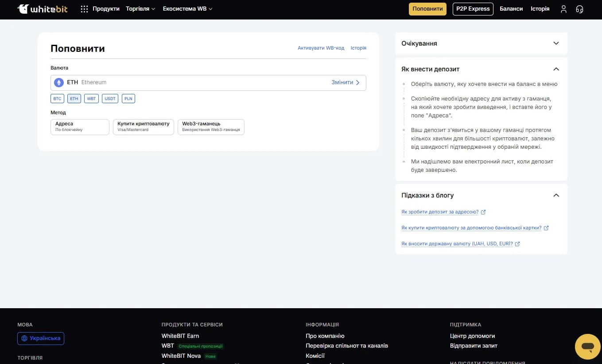Expand the Очікування panel

pyautogui.click(x=481, y=43)
